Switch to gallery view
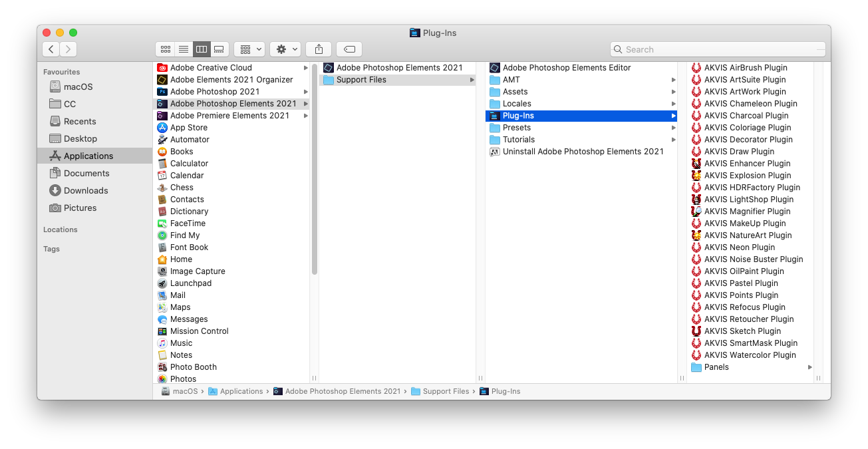The height and width of the screenshot is (449, 868). 219,49
